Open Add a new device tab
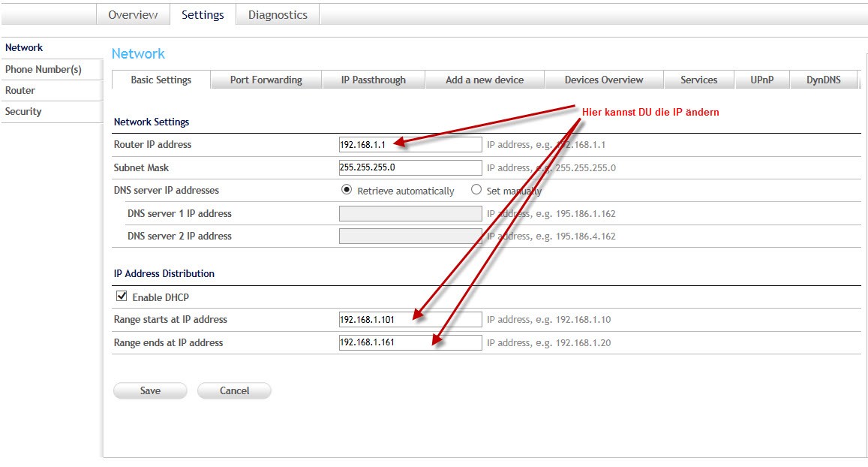Screen dimensions: 868x467 pos(485,80)
